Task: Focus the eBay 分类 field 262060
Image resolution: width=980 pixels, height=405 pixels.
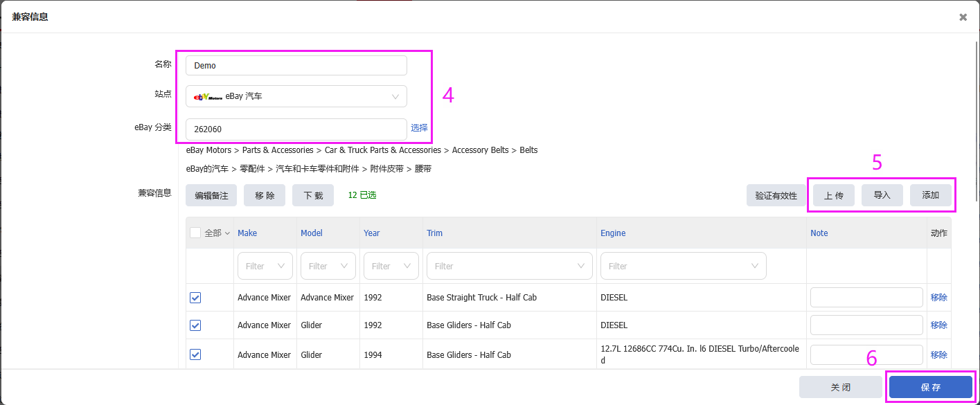Action: coord(296,129)
